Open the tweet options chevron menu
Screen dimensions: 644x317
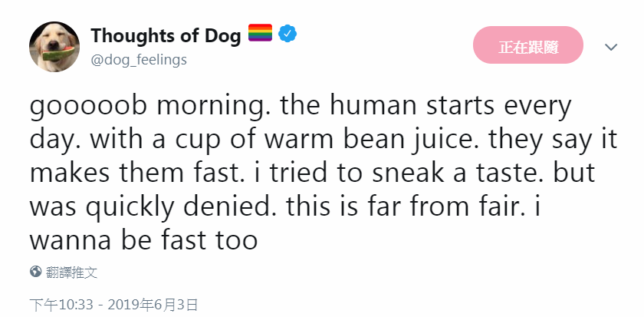click(611, 47)
